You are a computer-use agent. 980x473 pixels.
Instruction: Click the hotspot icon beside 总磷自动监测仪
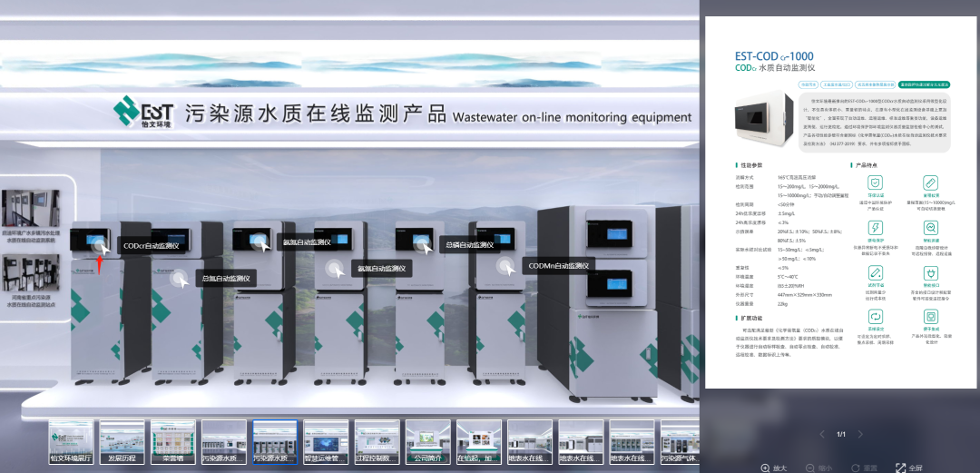(x=422, y=245)
